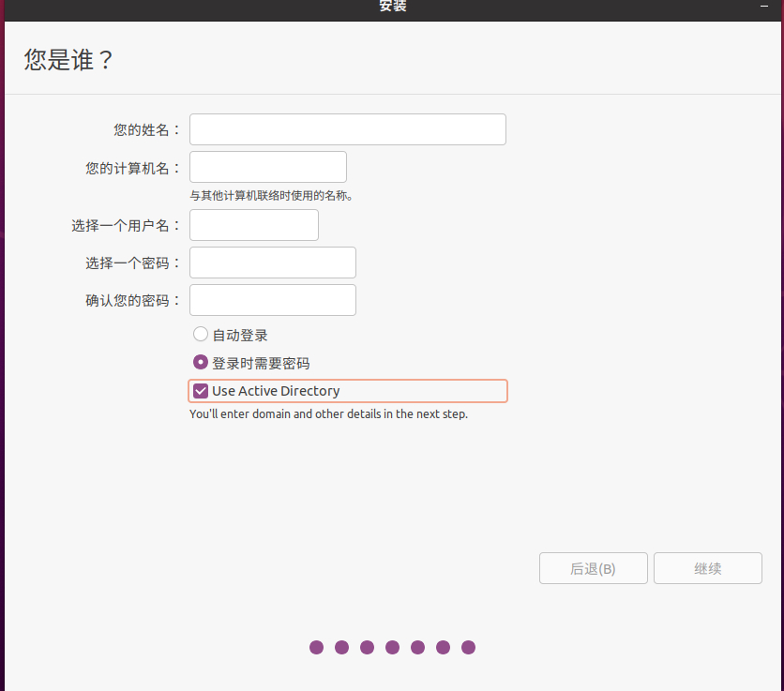The width and height of the screenshot is (784, 691).
Task: Click the 选择一个密码 password field
Action: click(x=273, y=263)
